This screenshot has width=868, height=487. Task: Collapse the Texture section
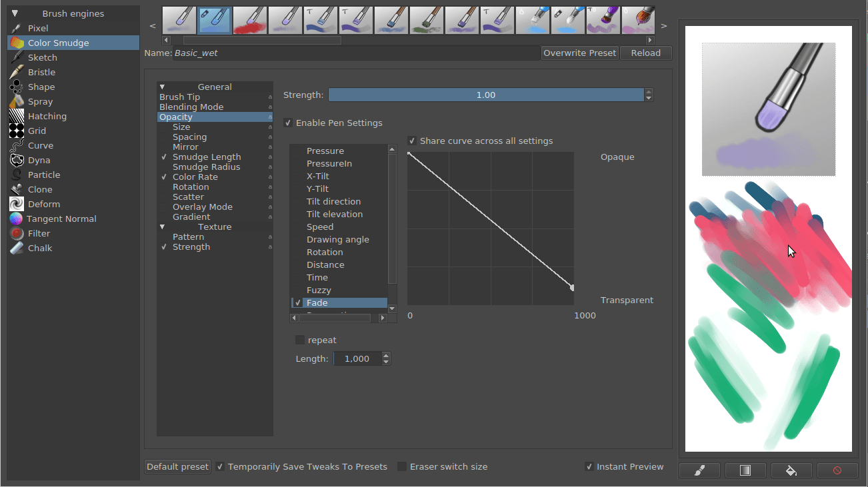click(x=162, y=227)
